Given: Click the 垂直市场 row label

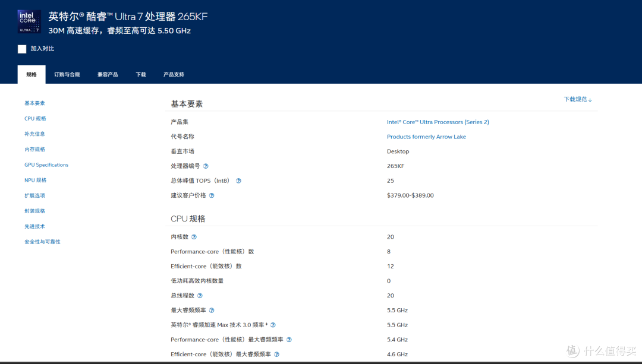Looking at the screenshot, I should coord(182,151).
